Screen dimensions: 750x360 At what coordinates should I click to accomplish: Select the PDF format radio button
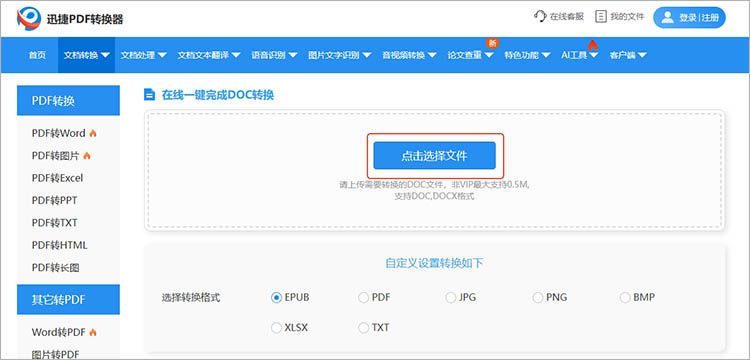pyautogui.click(x=363, y=298)
